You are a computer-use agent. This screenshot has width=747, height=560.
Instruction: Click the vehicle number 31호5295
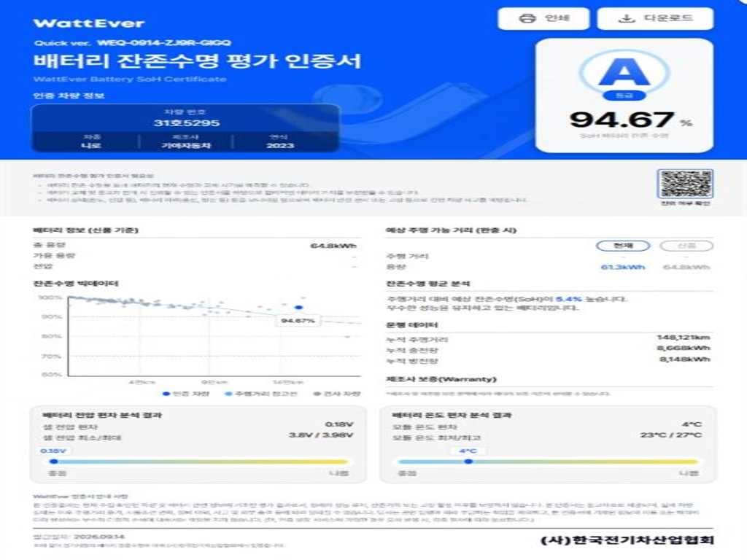point(186,122)
